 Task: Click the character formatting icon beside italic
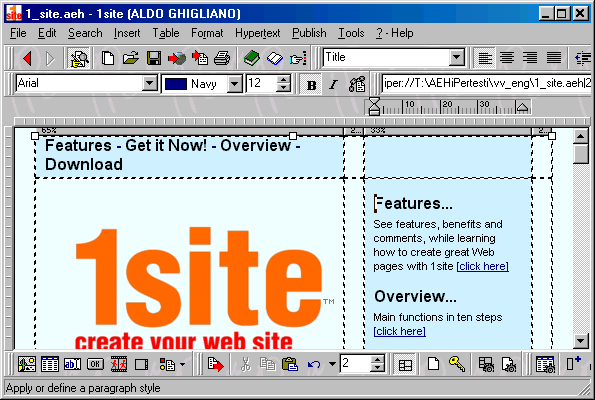point(357,84)
